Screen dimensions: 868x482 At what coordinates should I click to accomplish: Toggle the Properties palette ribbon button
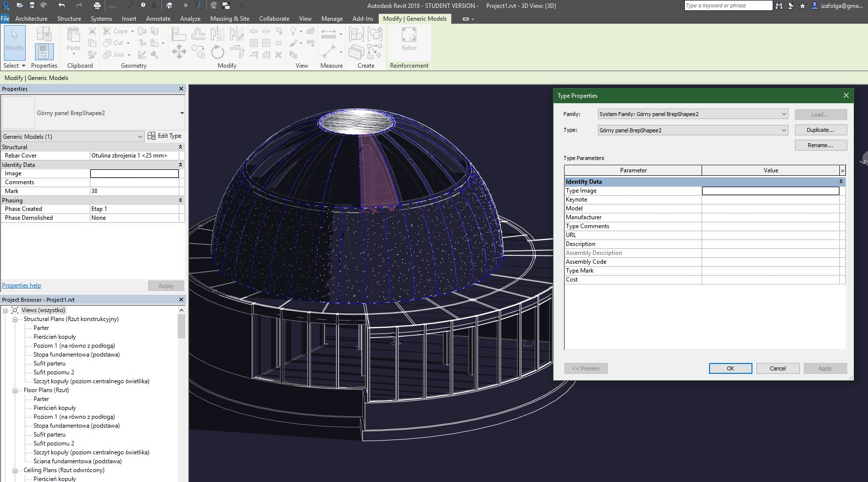click(44, 51)
